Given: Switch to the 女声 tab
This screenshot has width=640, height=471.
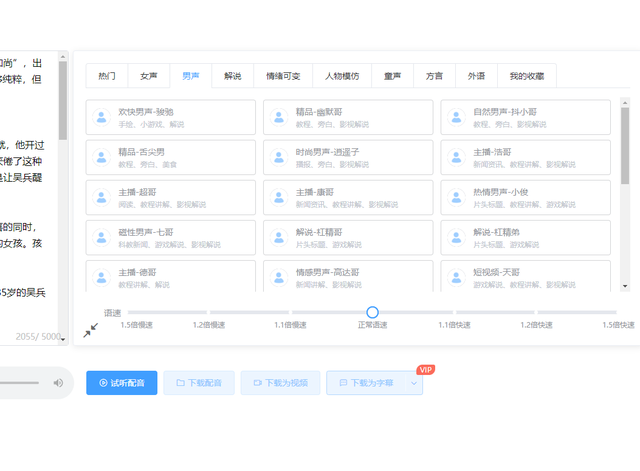Looking at the screenshot, I should coord(148,76).
